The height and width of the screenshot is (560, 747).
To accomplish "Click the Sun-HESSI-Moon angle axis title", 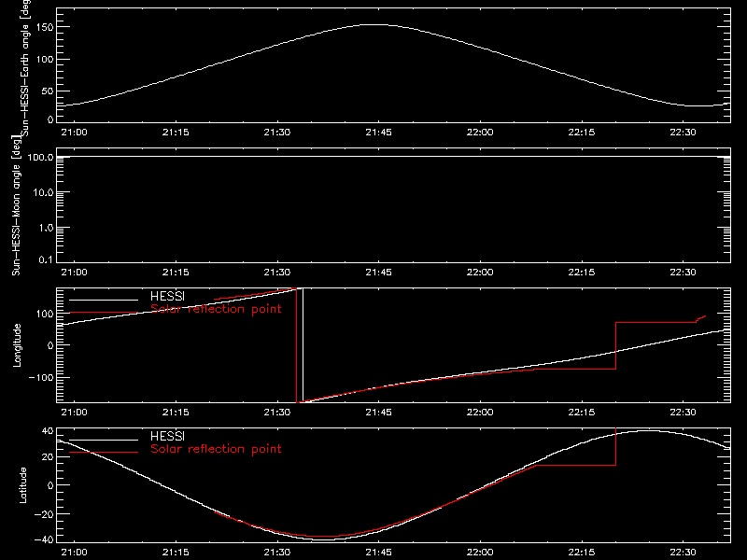I will click(x=16, y=205).
